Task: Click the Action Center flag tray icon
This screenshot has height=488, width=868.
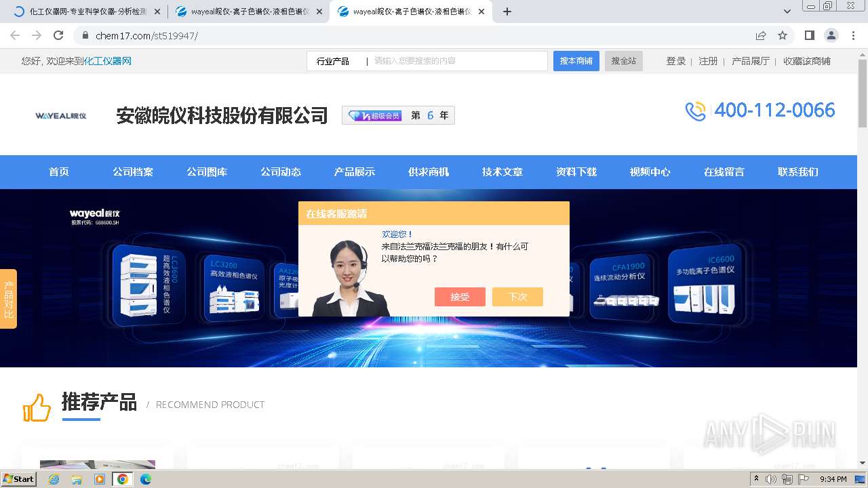Action: coord(804,479)
